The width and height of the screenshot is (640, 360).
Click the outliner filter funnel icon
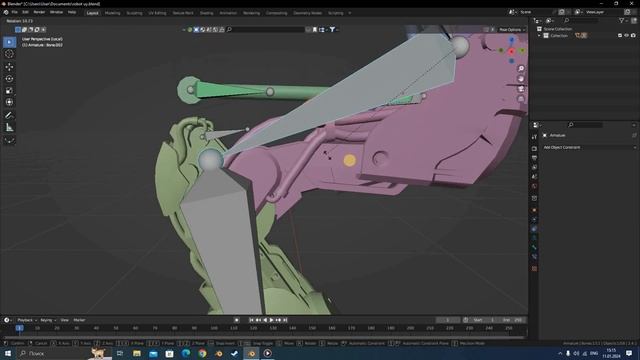(621, 20)
